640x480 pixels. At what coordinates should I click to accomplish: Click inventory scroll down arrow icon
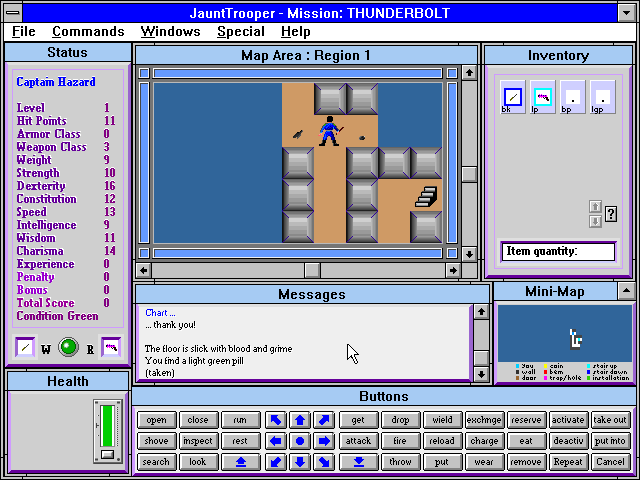coord(596,221)
